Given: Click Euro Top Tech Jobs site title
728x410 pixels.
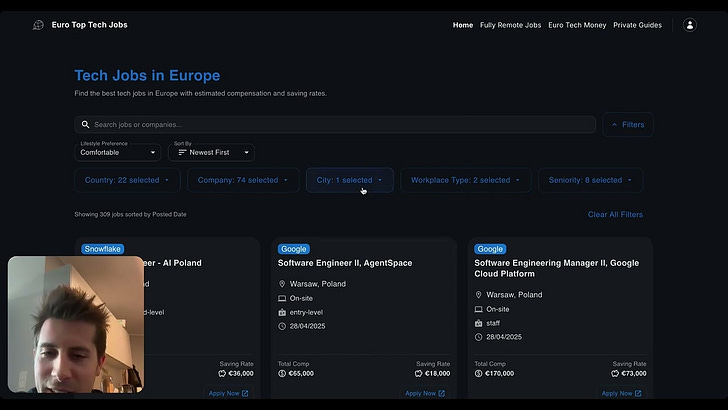Looking at the screenshot, I should pyautogui.click(x=90, y=25).
